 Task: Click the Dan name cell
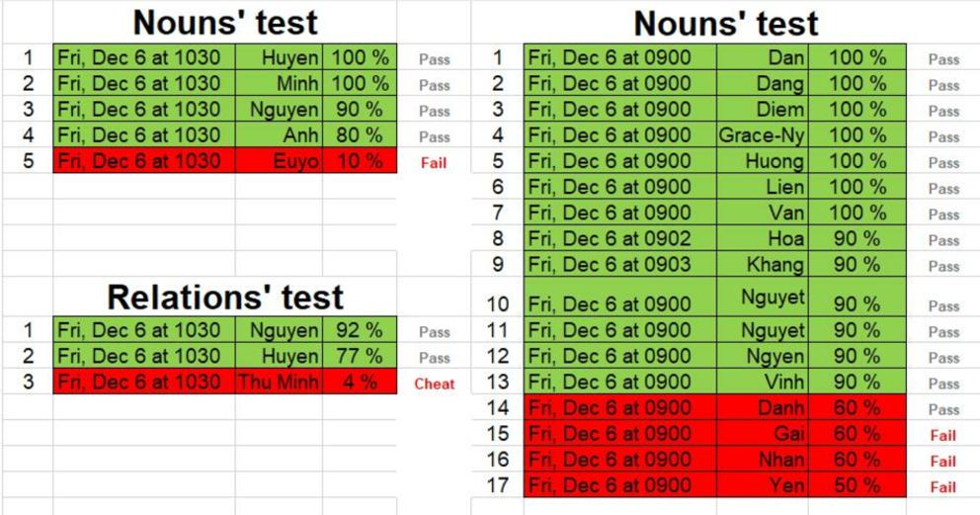762,57
